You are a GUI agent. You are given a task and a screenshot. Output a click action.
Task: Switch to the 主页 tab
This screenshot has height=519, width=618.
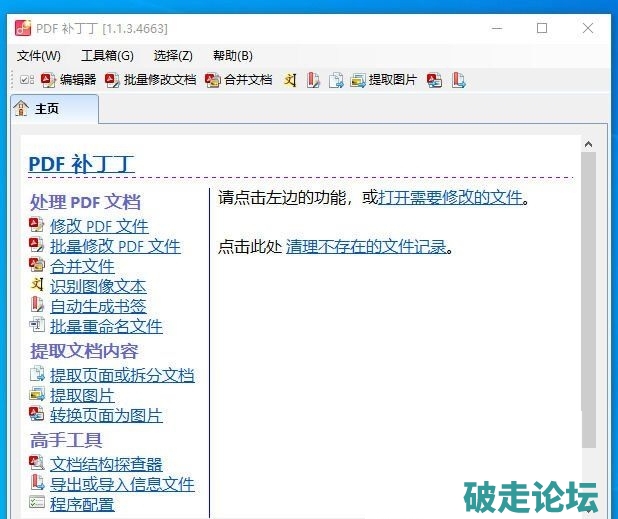[55, 109]
